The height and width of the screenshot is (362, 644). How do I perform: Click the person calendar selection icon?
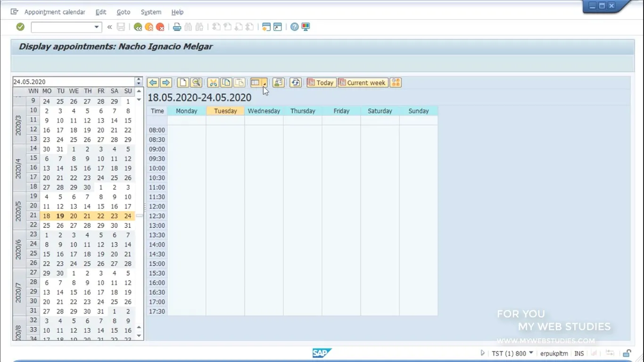pos(278,82)
